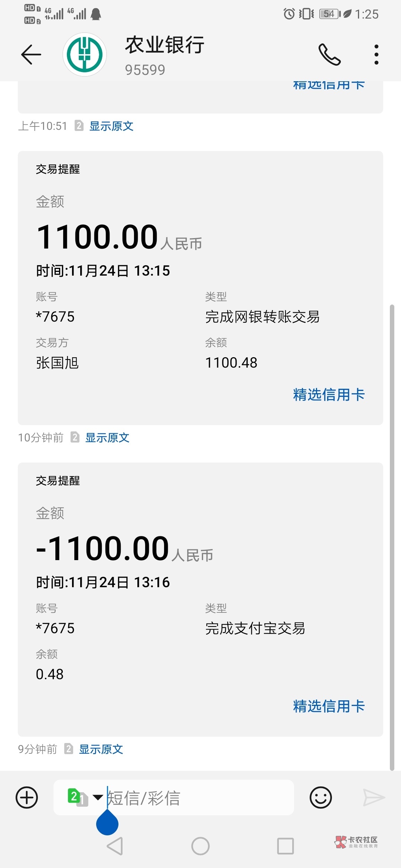
Task: Open the Agricultural Bank contact avatar
Action: (85, 55)
